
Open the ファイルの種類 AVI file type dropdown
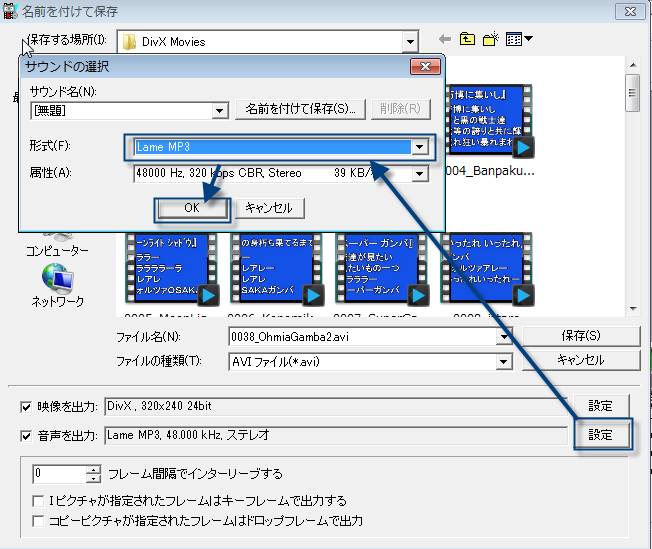[504, 361]
